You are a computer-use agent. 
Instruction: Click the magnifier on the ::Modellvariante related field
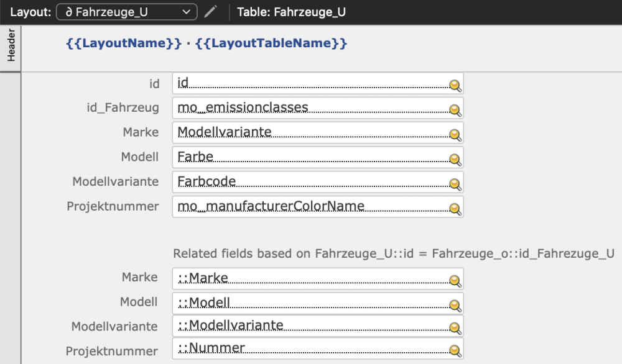[455, 327]
